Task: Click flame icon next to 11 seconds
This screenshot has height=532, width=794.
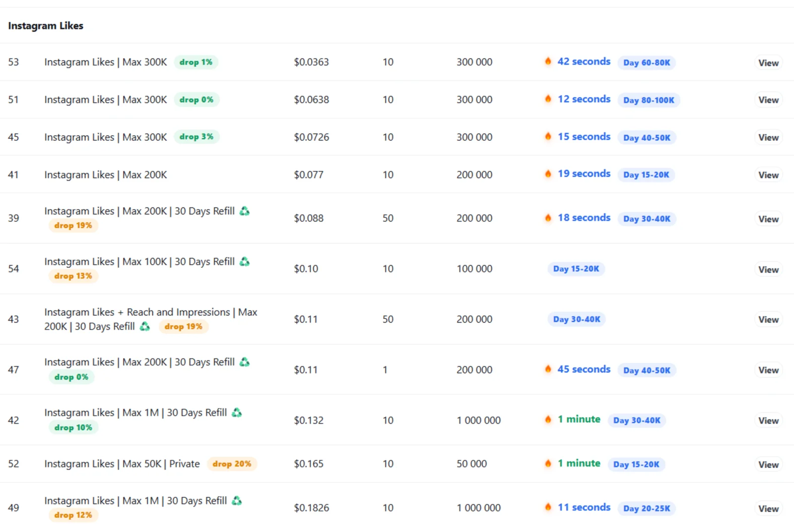Action: pos(548,507)
